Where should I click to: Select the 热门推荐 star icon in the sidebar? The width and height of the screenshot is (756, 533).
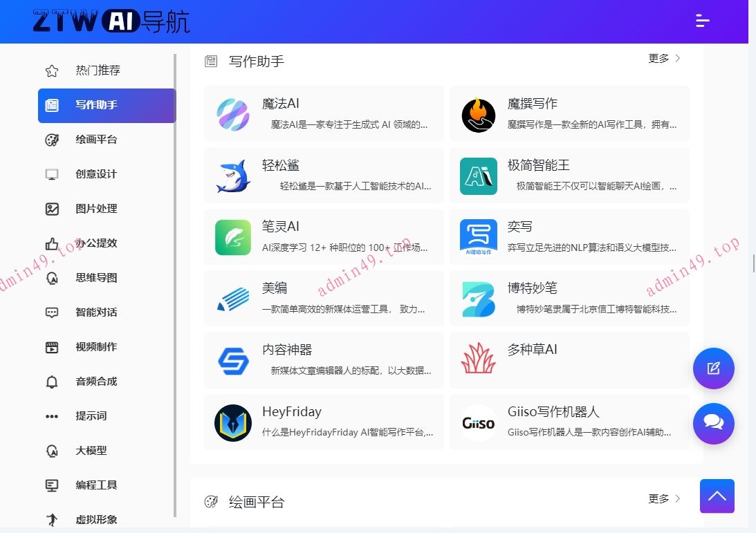coord(52,70)
